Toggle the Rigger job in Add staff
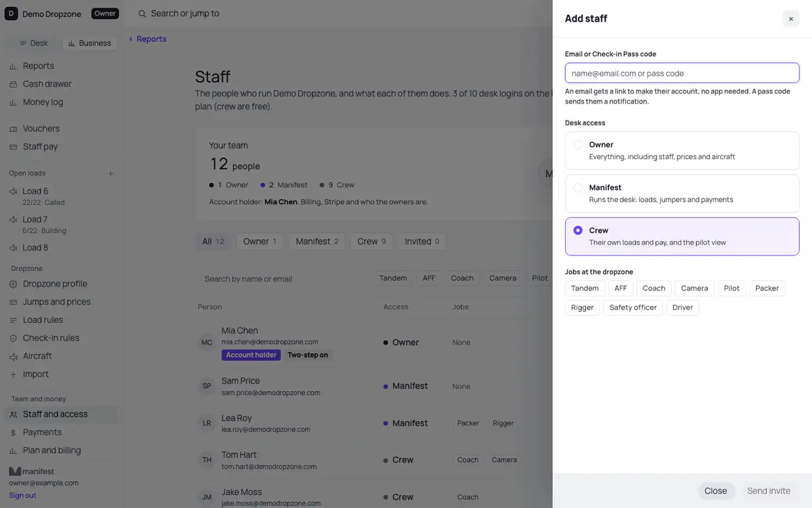This screenshot has width=812, height=508. (582, 308)
